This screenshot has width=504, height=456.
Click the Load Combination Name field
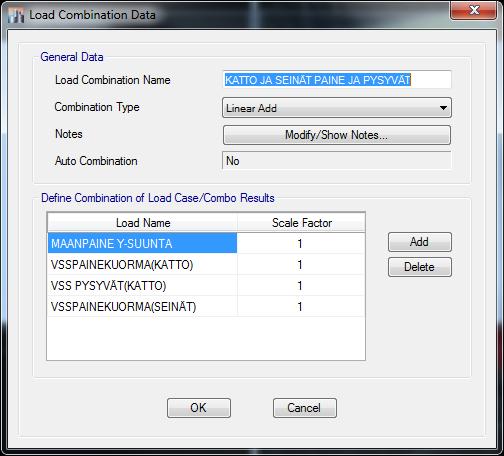[337, 80]
